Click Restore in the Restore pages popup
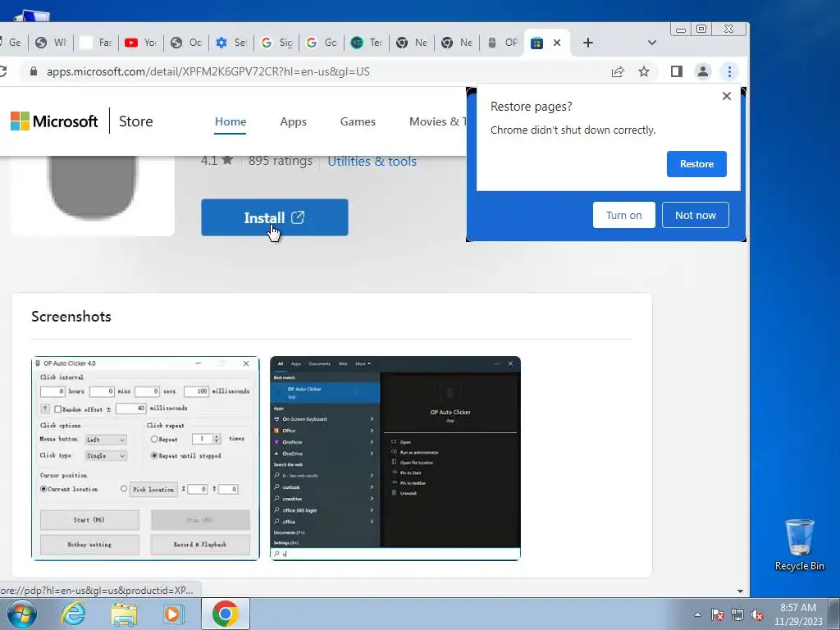 [x=696, y=164]
